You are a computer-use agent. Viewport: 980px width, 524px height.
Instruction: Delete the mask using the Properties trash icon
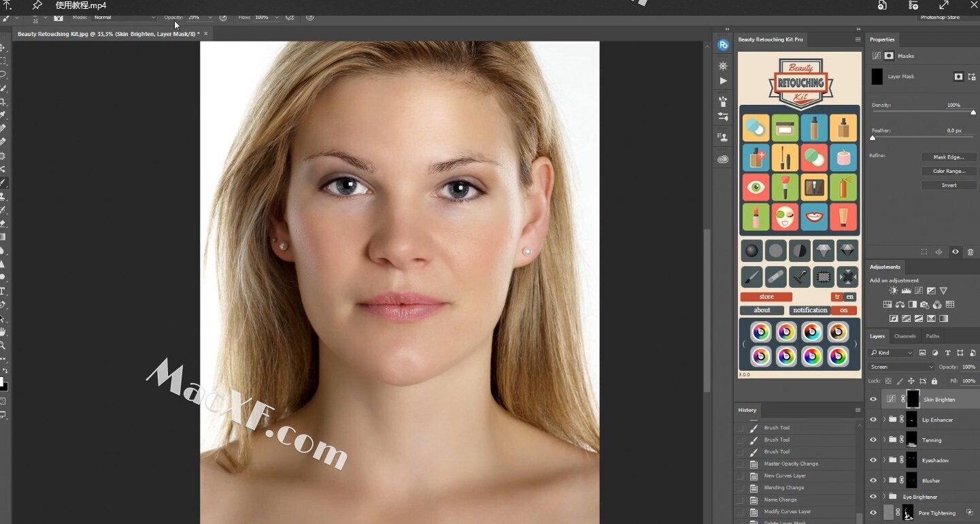(x=970, y=252)
